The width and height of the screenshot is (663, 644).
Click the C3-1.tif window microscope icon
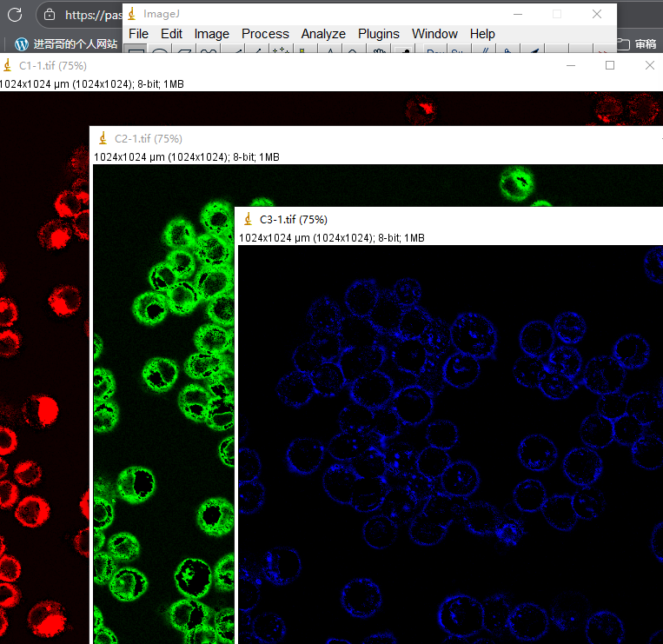click(x=248, y=219)
